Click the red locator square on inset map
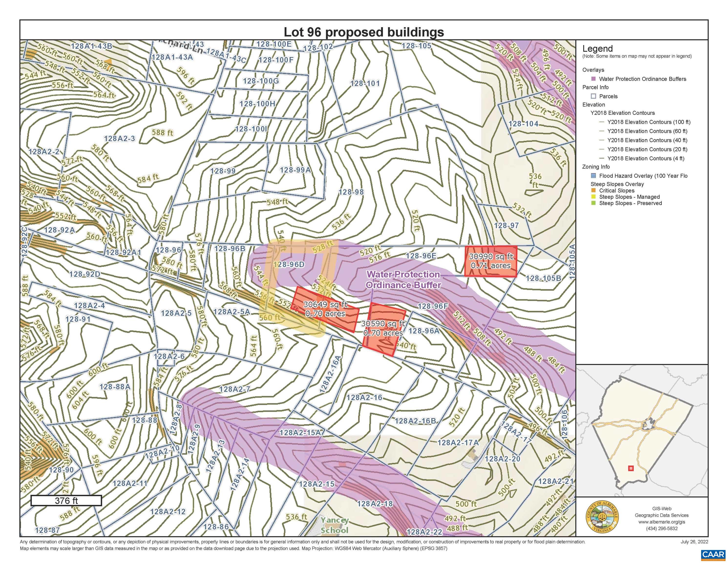The image size is (728, 563). coord(631,468)
